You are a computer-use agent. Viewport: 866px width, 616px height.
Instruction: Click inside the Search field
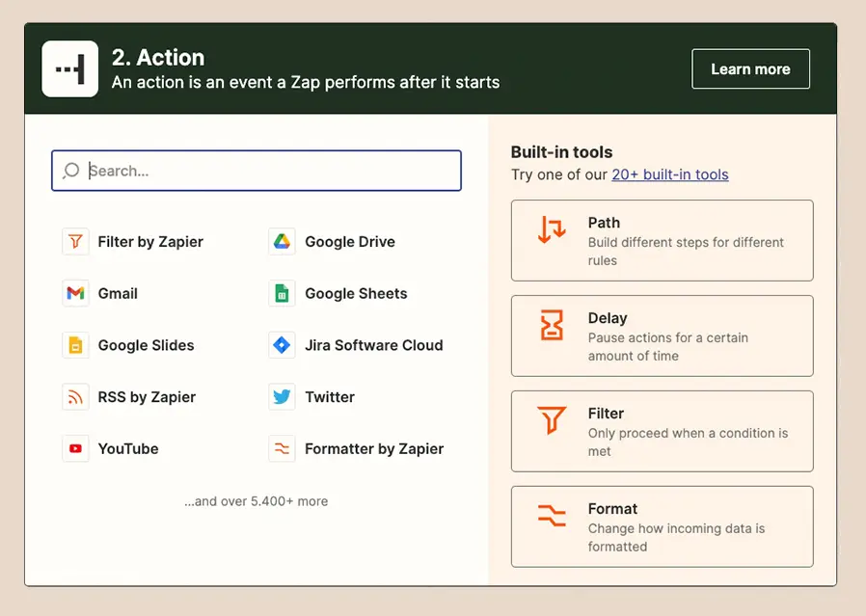tap(256, 170)
